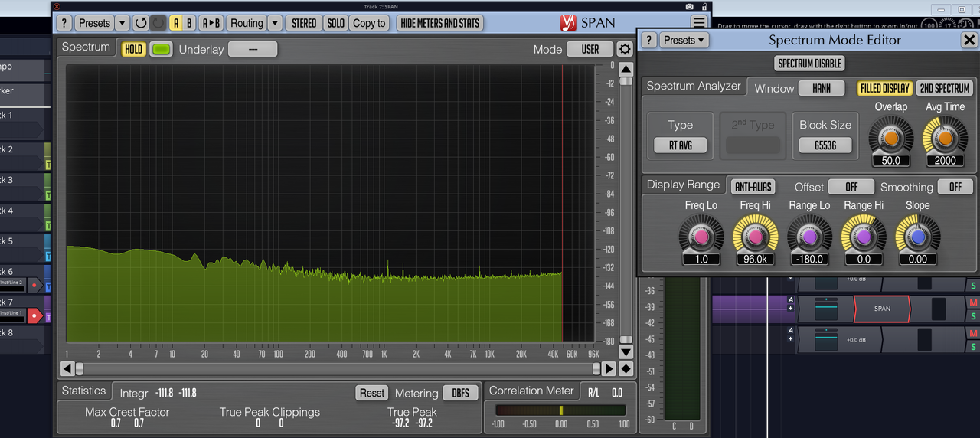This screenshot has width=980, height=438.
Task: Click A to B copy button
Action: tap(211, 23)
